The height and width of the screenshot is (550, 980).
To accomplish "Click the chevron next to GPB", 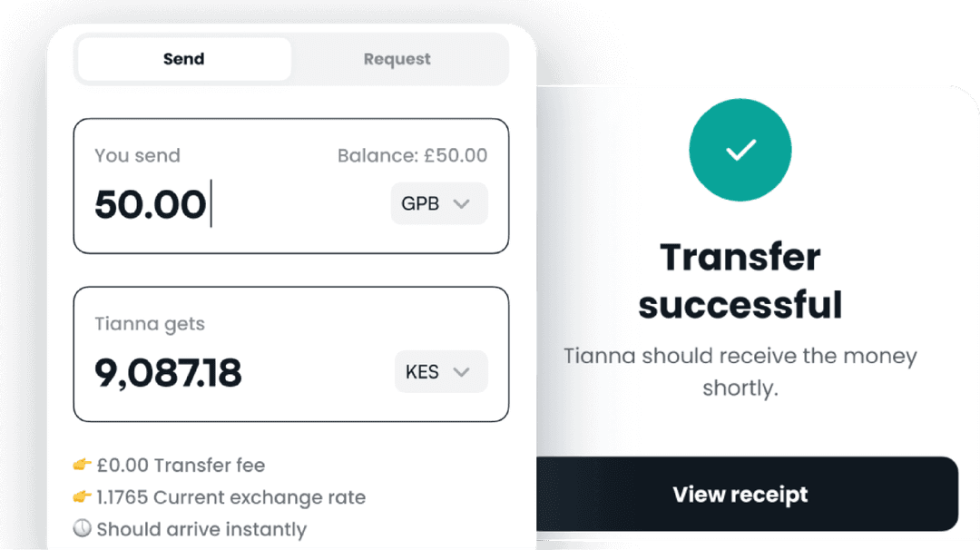I will point(461,203).
